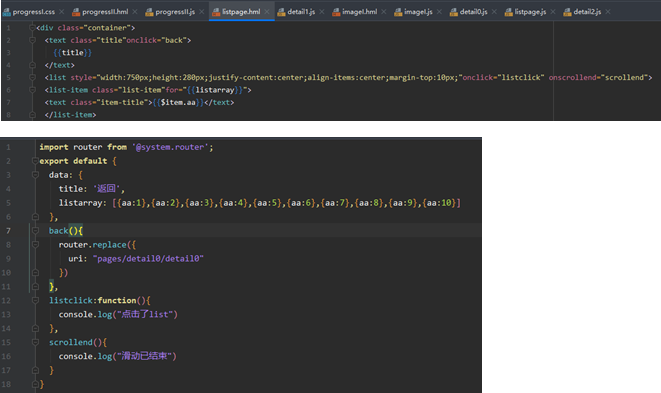Image resolution: width=661 pixels, height=393 pixels.
Task: Click the detail0.js file type icon
Action: [x=454, y=12]
